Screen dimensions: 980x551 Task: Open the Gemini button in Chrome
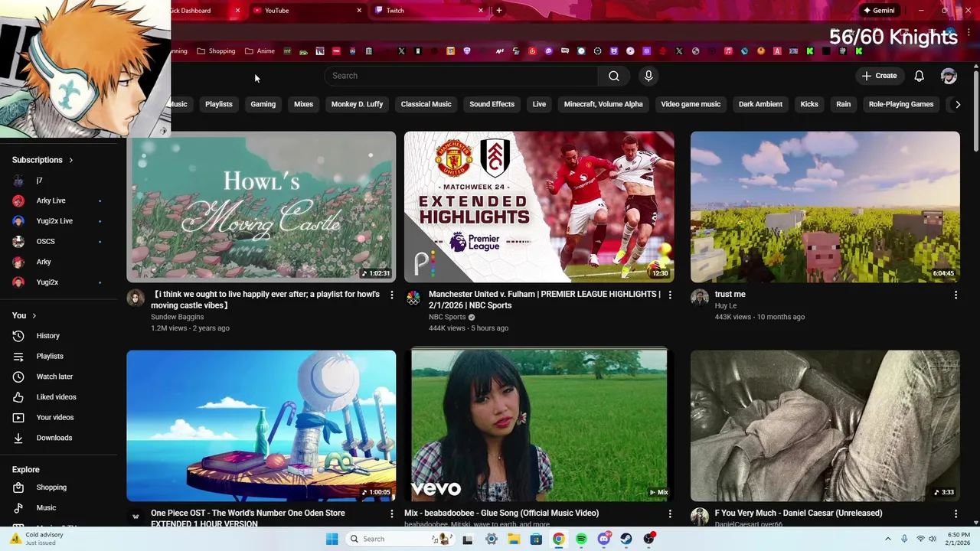point(879,11)
